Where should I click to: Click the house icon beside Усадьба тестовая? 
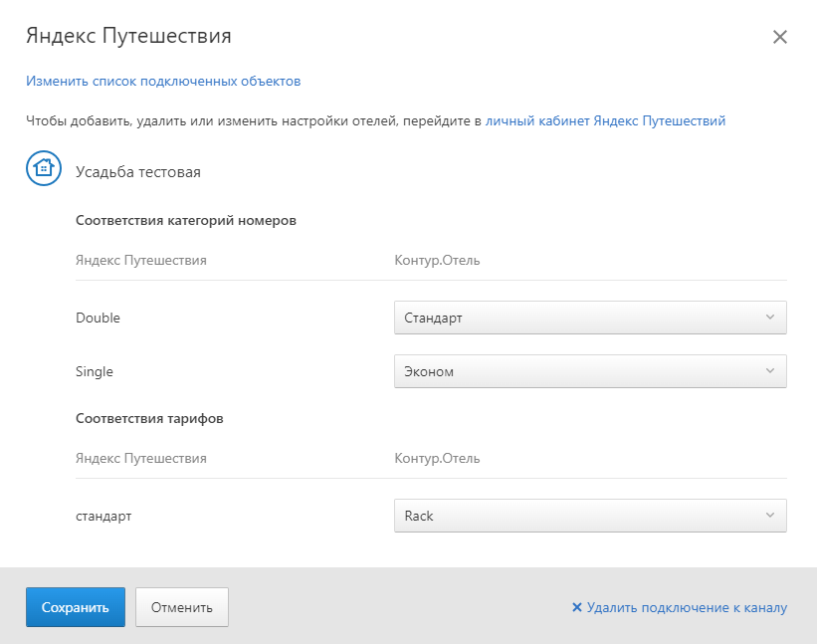pyautogui.click(x=44, y=168)
